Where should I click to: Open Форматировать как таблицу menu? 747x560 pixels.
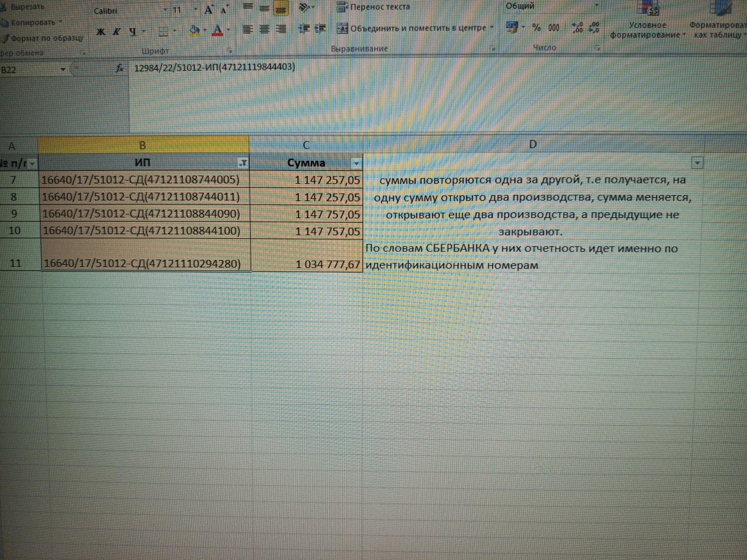point(718,21)
